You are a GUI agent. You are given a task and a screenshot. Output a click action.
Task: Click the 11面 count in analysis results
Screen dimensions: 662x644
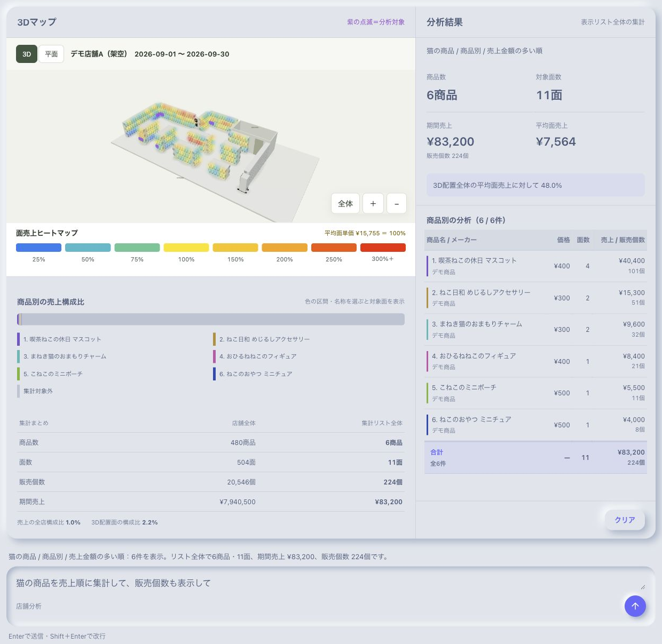click(549, 95)
